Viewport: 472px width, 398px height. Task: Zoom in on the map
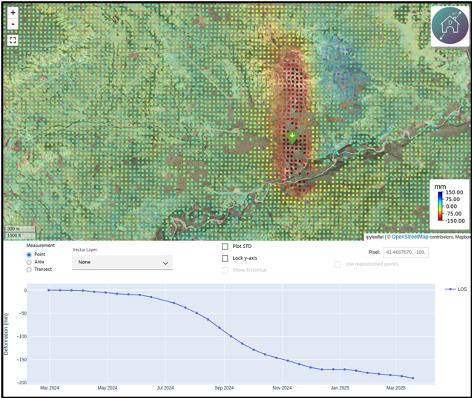[x=13, y=13]
